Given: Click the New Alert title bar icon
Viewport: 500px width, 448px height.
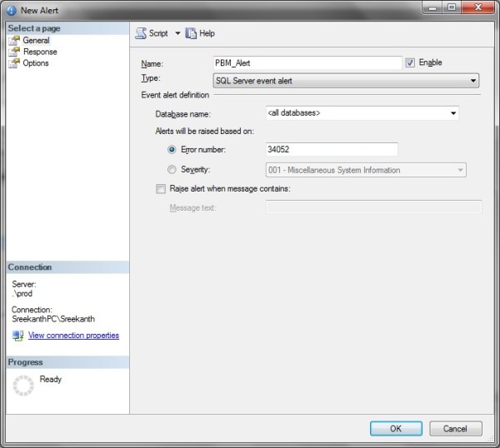Looking at the screenshot, I should point(11,11).
